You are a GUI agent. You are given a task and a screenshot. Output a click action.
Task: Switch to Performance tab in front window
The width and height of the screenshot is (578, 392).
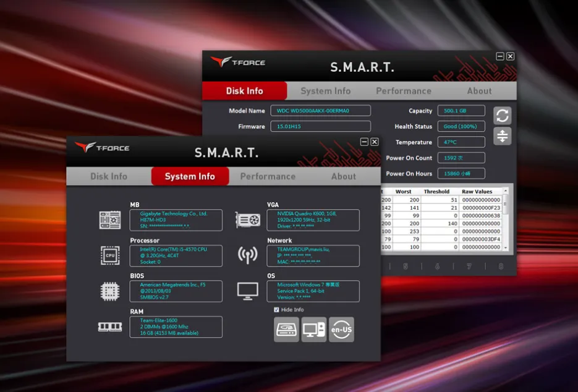coord(268,176)
